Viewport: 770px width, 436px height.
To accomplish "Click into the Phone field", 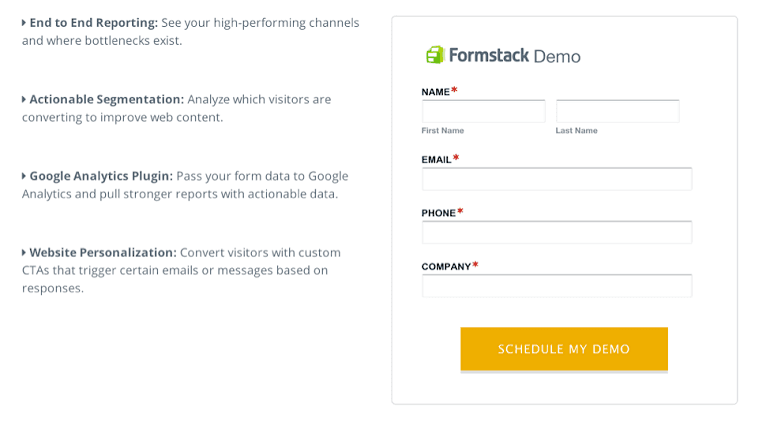I will pos(556,232).
